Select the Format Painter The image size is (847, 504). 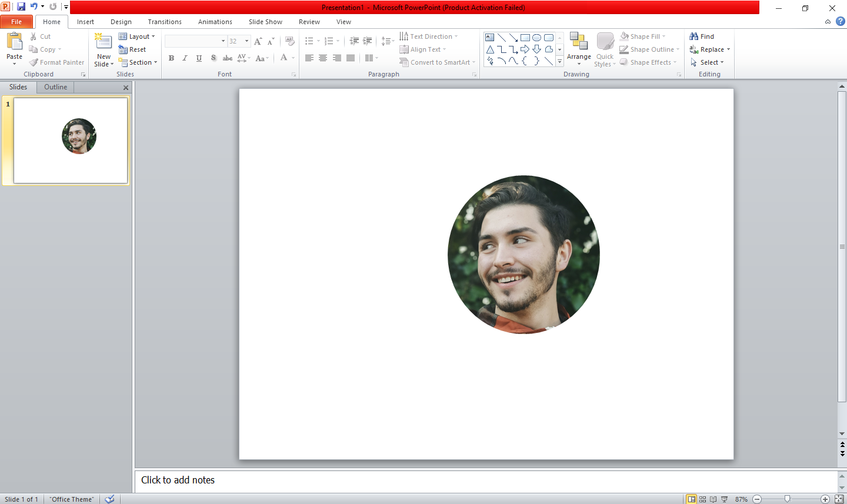pyautogui.click(x=56, y=62)
